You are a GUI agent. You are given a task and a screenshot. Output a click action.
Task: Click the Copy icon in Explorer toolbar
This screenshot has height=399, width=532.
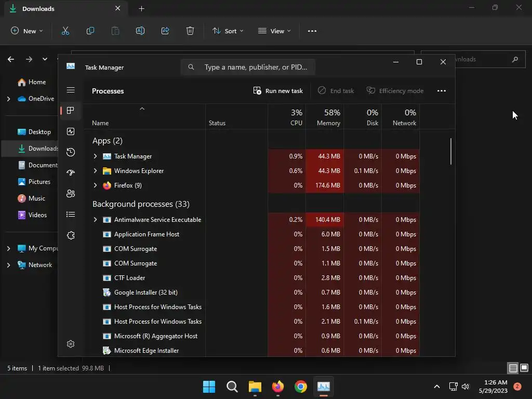(x=90, y=31)
